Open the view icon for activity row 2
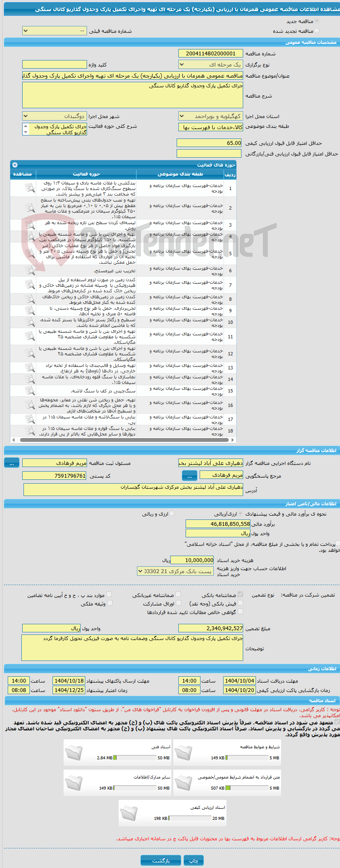This screenshot has width=340, height=868. pos(29,208)
